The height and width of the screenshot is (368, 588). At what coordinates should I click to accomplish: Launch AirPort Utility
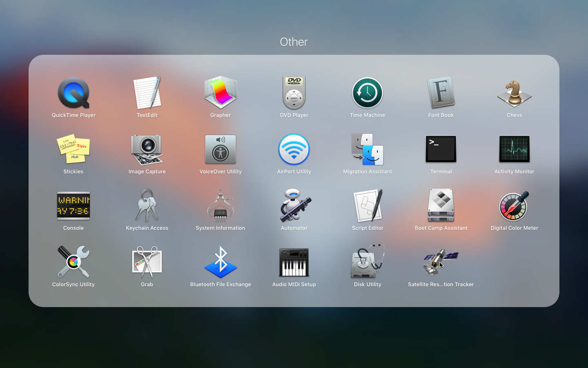[x=294, y=150]
